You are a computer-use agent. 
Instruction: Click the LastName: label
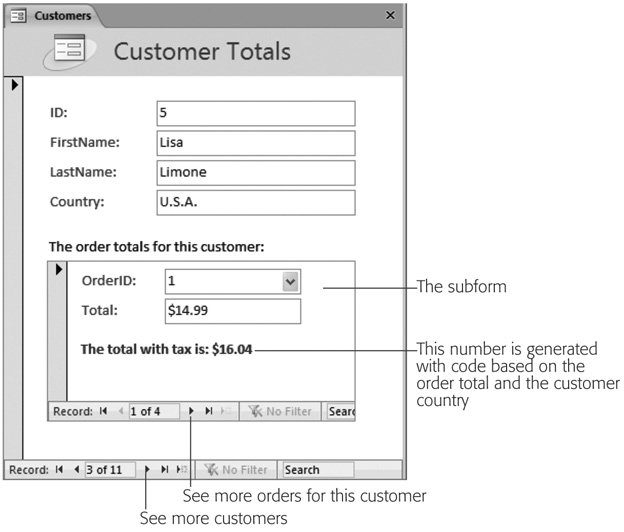[83, 172]
